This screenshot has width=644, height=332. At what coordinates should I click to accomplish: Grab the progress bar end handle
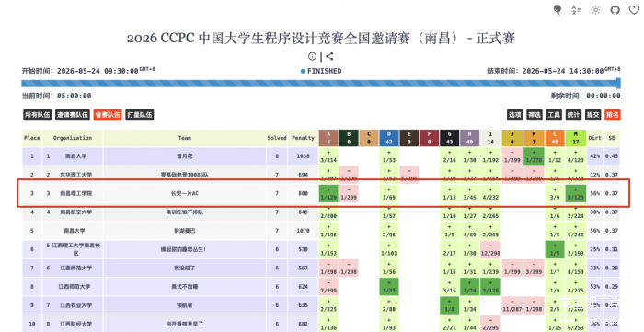(618, 84)
